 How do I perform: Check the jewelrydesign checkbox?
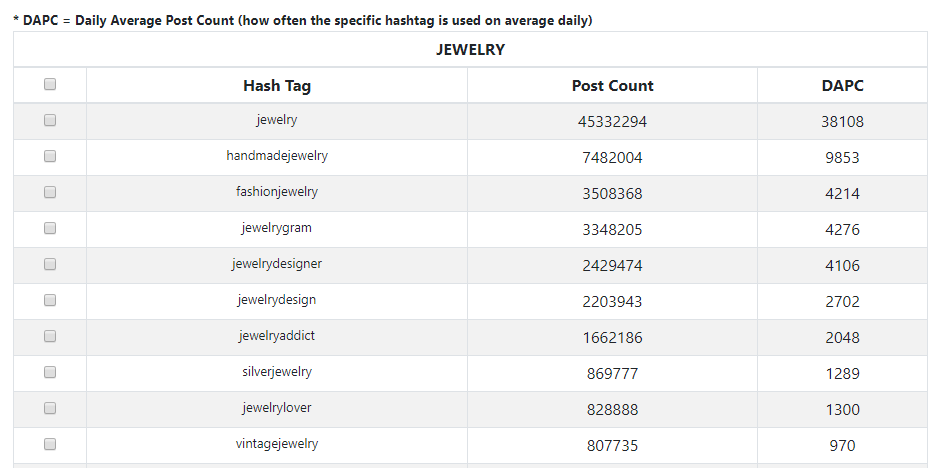pyautogui.click(x=50, y=300)
